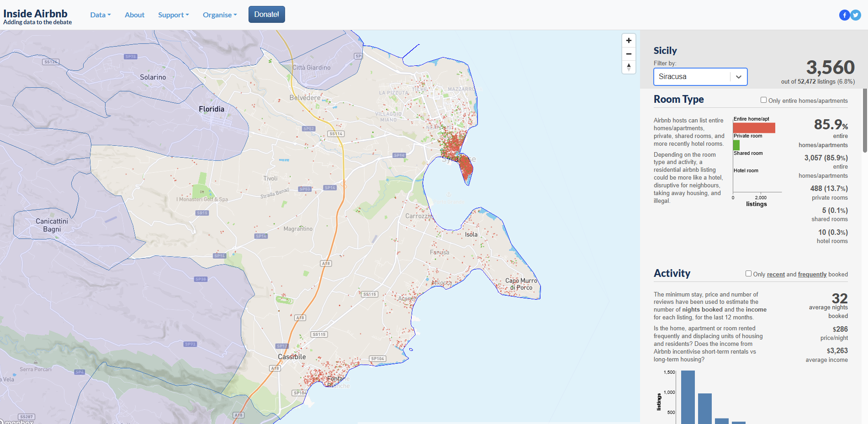Image resolution: width=868 pixels, height=424 pixels.
Task: Click the Floridia label on map
Action: click(212, 109)
